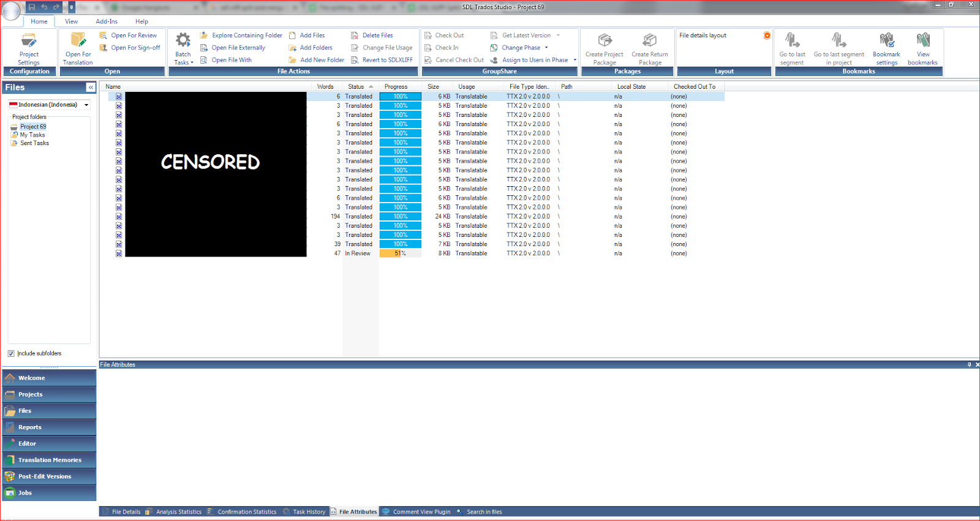The height and width of the screenshot is (521, 980).
Task: Open Translation Memories view
Action: pyautogui.click(x=49, y=460)
